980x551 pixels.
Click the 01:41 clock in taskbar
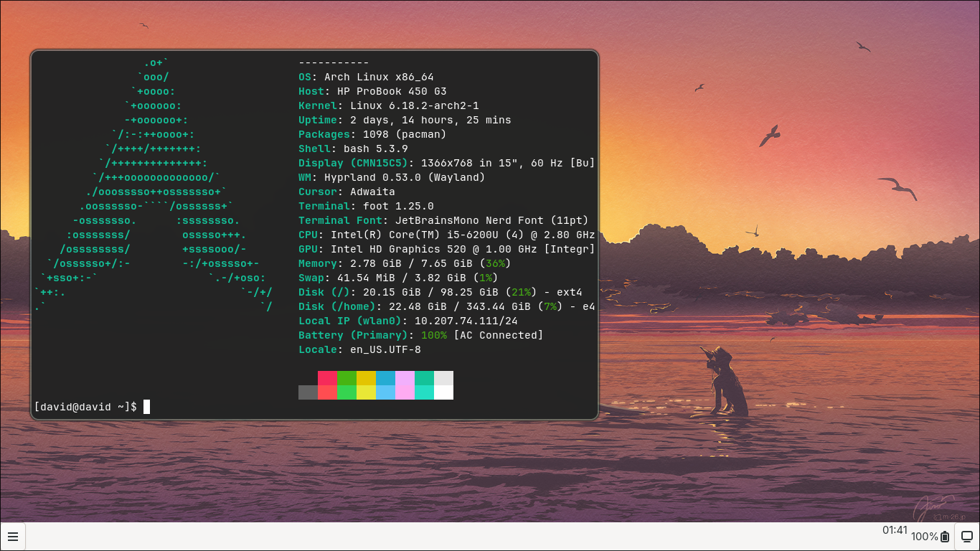[x=895, y=531]
